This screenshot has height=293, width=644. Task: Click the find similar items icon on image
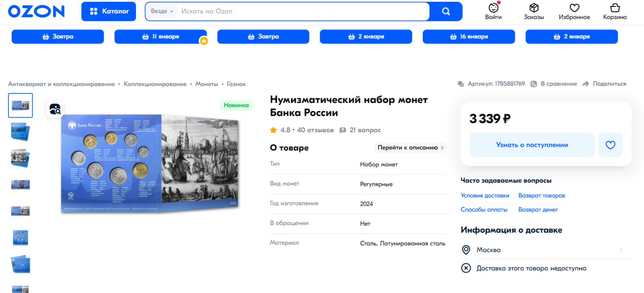(x=55, y=109)
